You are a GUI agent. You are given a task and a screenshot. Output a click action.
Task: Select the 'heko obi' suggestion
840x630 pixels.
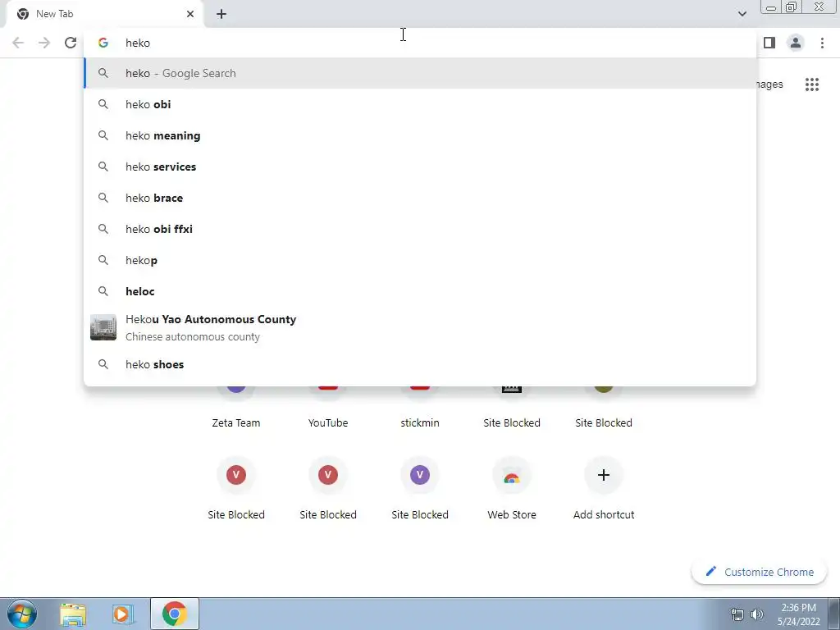421,104
